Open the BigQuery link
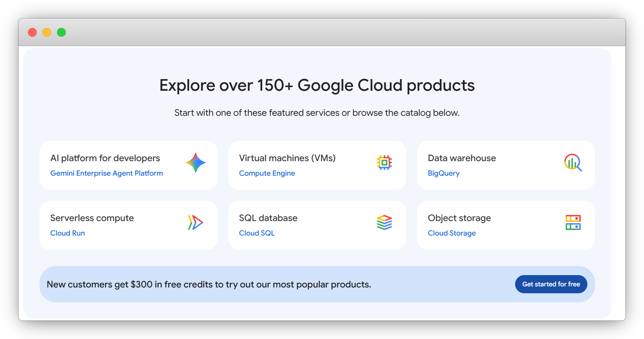Screen dimensions: 644x339 click(x=444, y=173)
